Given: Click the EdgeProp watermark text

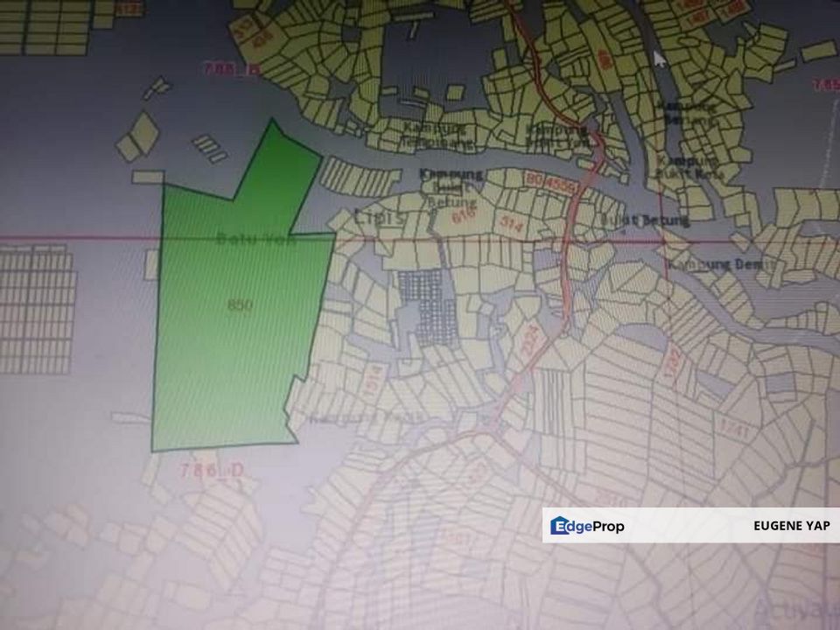Looking at the screenshot, I should click(599, 526).
